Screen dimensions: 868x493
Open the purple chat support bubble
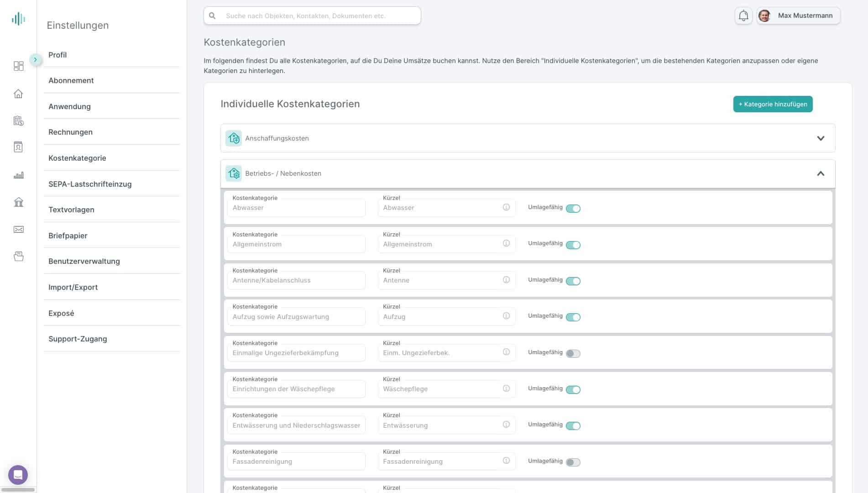[18, 475]
